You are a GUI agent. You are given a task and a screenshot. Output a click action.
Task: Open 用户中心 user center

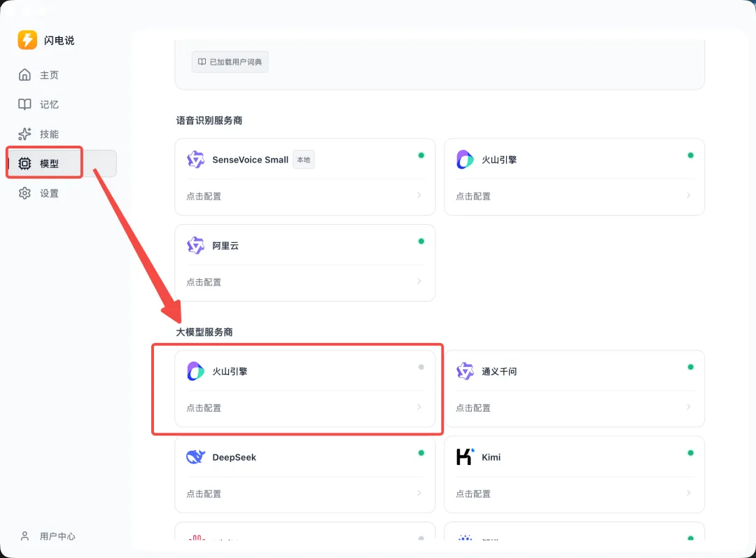48,536
